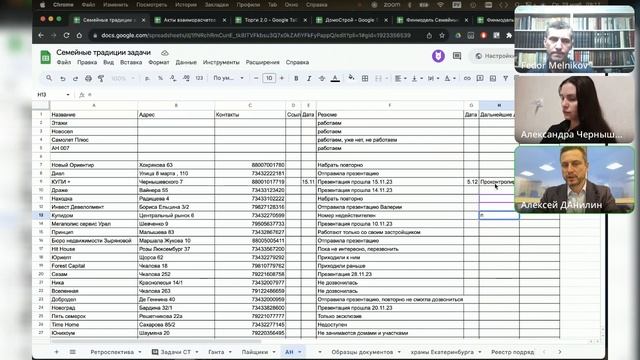Insert a chart from the toolbar
Image resolution: width=640 pixels, height=360 pixels.
coord(493,78)
